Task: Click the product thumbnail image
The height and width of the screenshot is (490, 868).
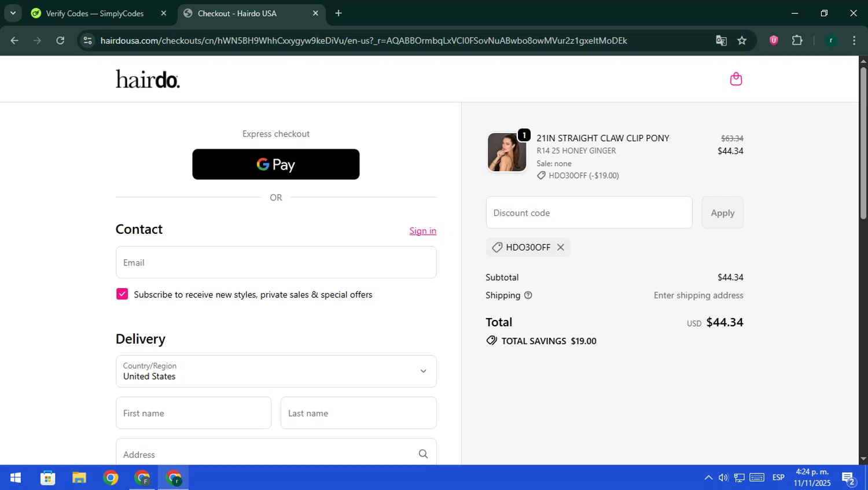Action: (x=507, y=152)
